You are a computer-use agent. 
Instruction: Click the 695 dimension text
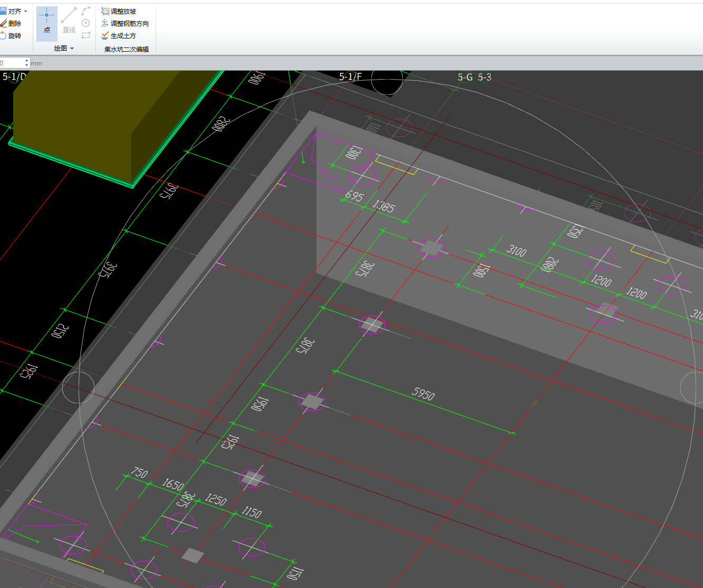[354, 196]
